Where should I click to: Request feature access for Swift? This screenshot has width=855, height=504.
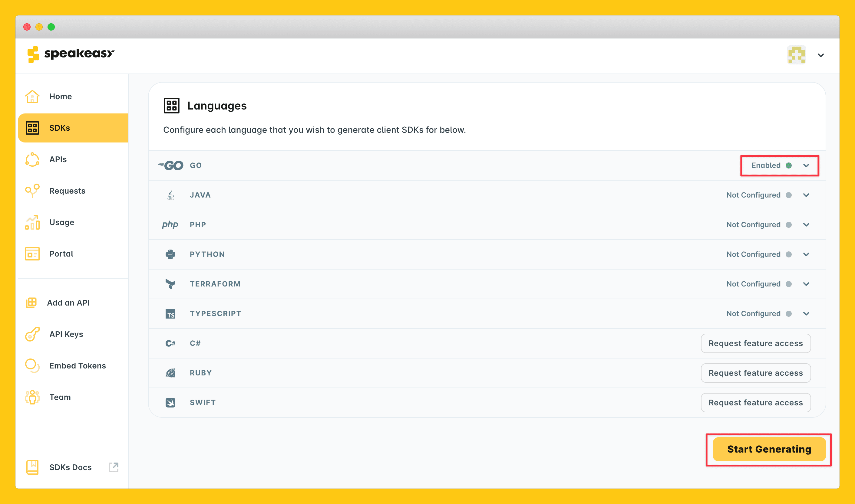(x=756, y=402)
